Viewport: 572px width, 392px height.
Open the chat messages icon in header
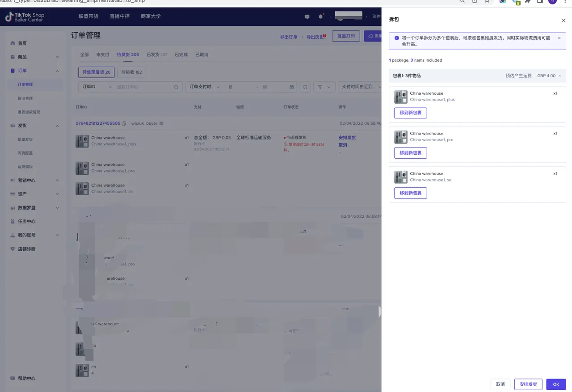pyautogui.click(x=307, y=17)
